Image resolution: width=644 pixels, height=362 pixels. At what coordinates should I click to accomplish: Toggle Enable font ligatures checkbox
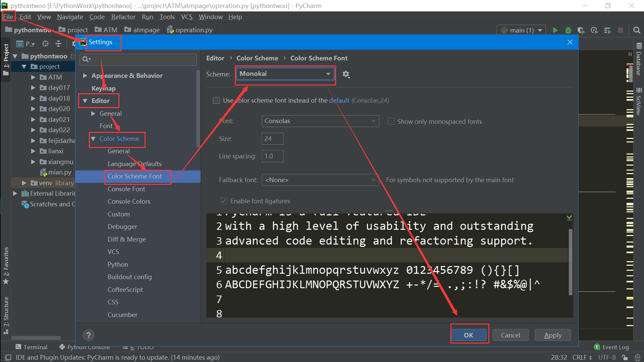(224, 201)
